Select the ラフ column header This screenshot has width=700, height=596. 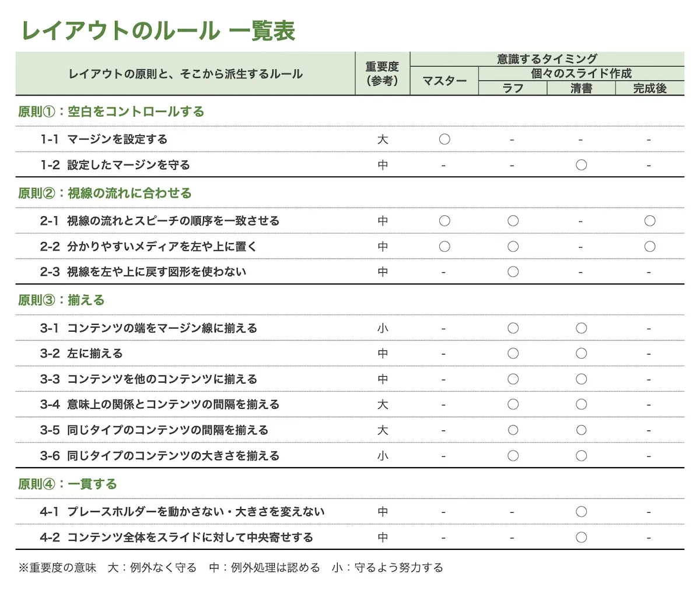[513, 89]
